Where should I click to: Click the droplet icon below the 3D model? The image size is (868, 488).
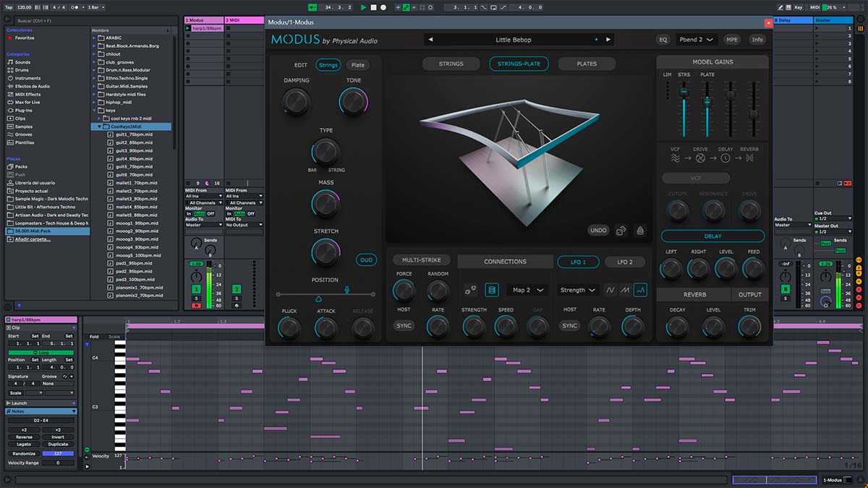(x=640, y=231)
